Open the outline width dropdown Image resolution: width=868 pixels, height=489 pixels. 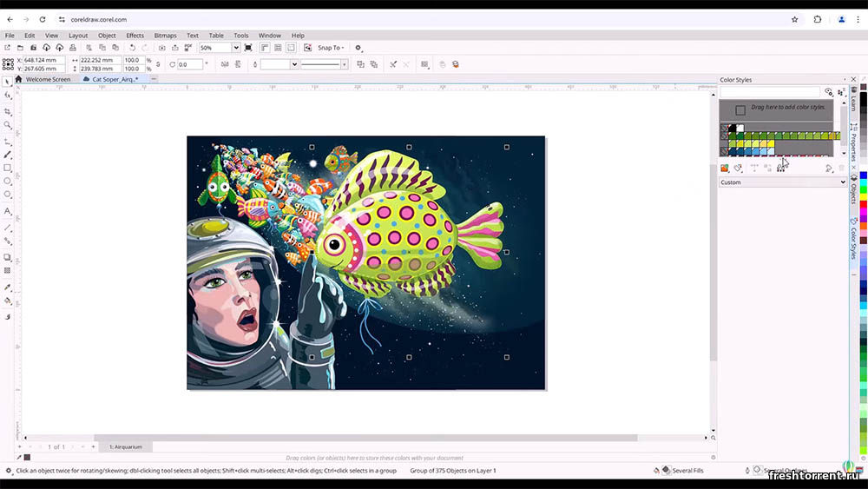click(x=294, y=64)
